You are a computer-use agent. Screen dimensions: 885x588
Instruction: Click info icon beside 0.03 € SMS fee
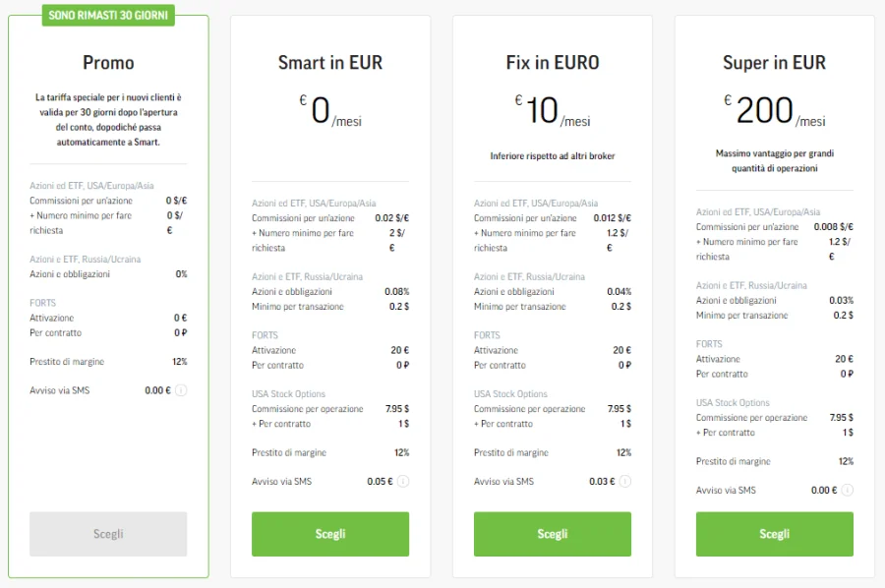tap(625, 482)
